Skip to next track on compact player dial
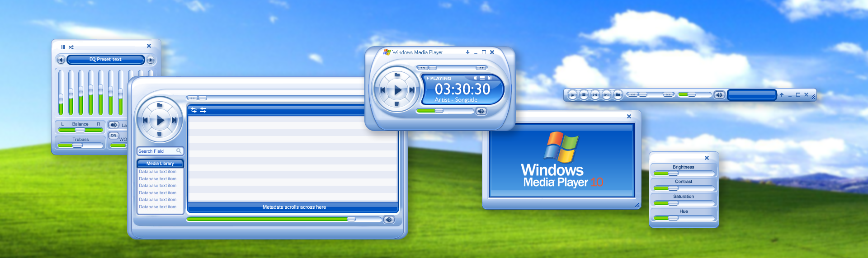Viewport: 868px width, 258px height. click(x=412, y=90)
